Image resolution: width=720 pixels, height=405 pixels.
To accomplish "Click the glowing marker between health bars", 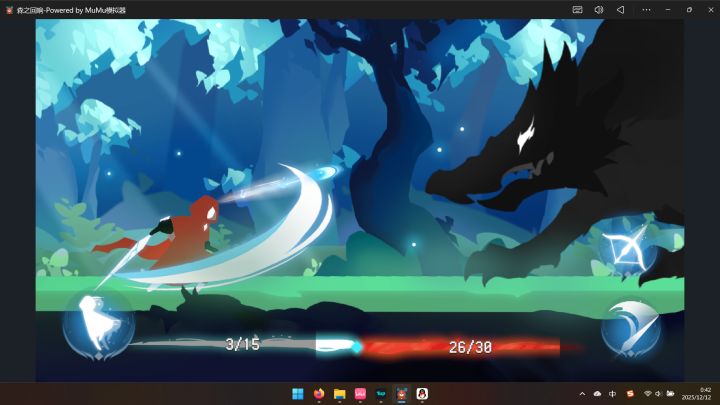I will [356, 348].
